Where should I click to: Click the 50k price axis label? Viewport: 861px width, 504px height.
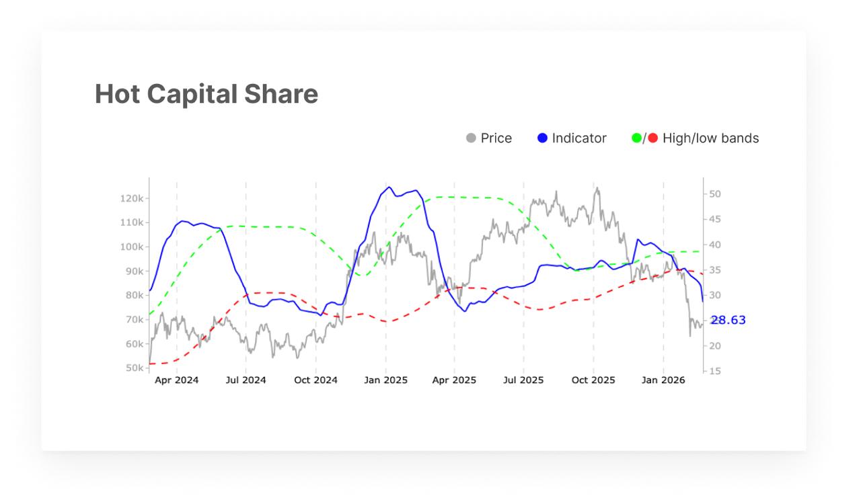(x=134, y=368)
